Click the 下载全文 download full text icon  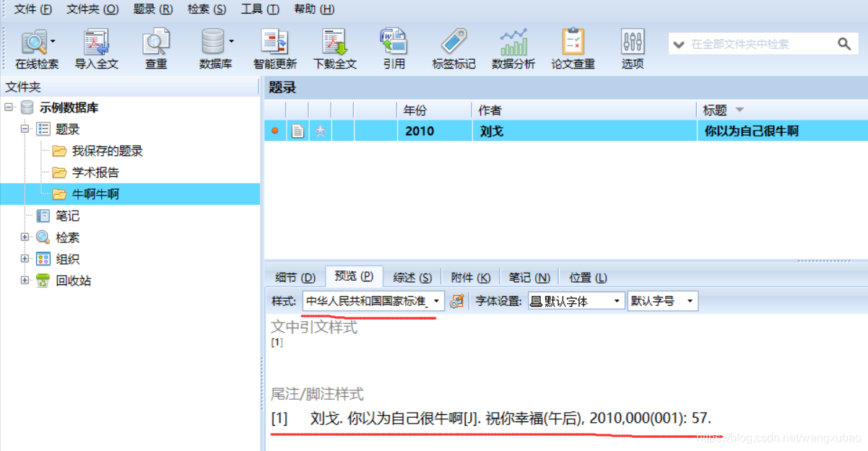click(334, 49)
